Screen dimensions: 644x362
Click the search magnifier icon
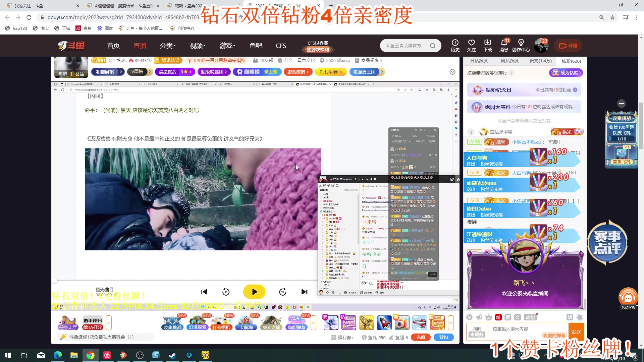433,46
